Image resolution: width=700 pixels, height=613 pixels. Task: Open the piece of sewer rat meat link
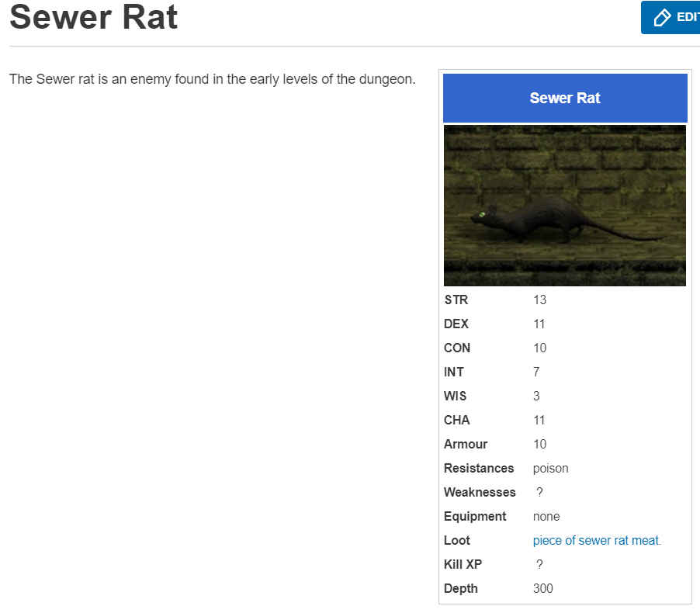597,540
